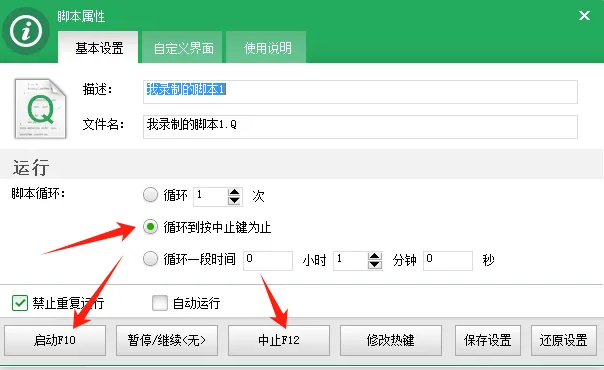
Task: Open the 自定义界面 tab
Action: (183, 48)
